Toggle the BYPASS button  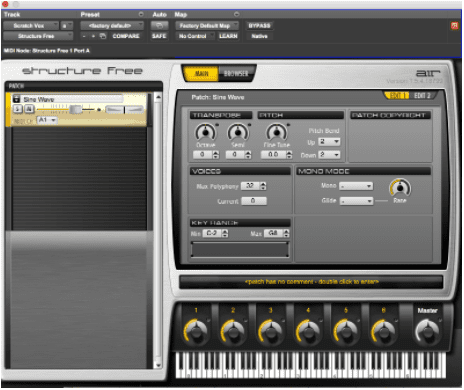point(260,26)
